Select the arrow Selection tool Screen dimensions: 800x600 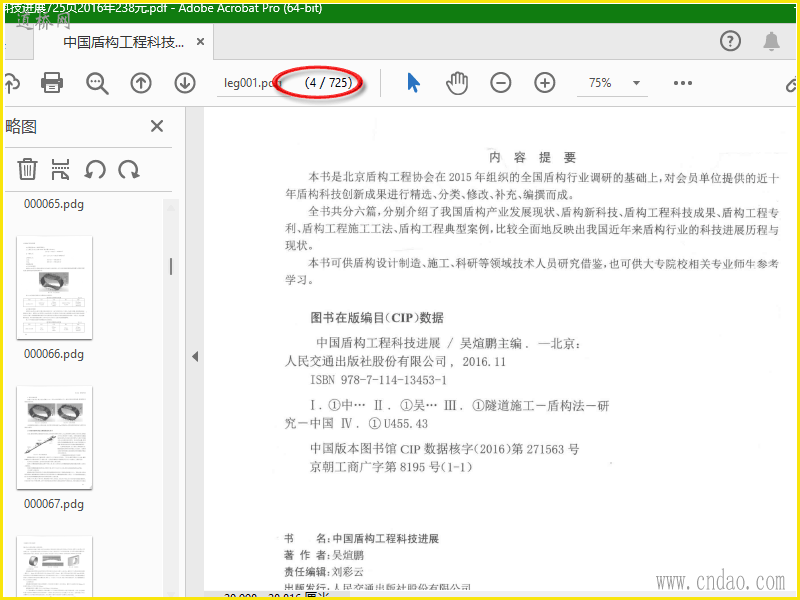click(413, 83)
